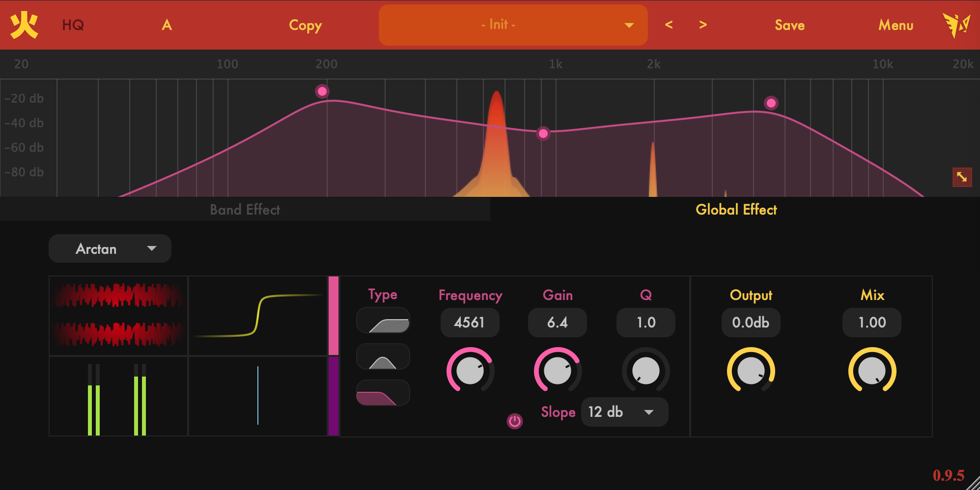
Task: Click the green level meters panel
Action: tap(118, 397)
